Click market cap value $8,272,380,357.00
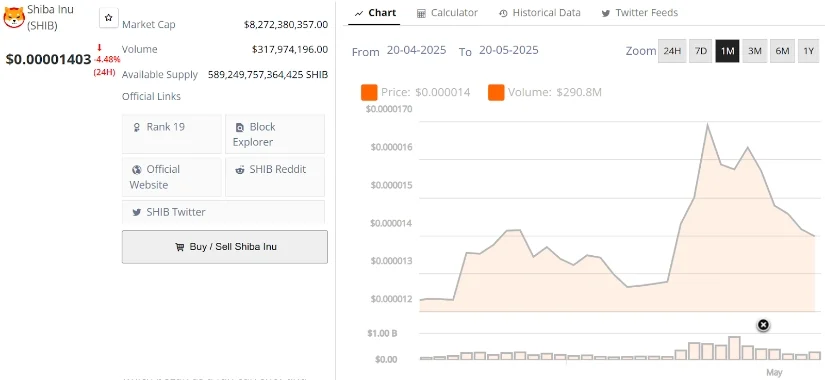 286,25
